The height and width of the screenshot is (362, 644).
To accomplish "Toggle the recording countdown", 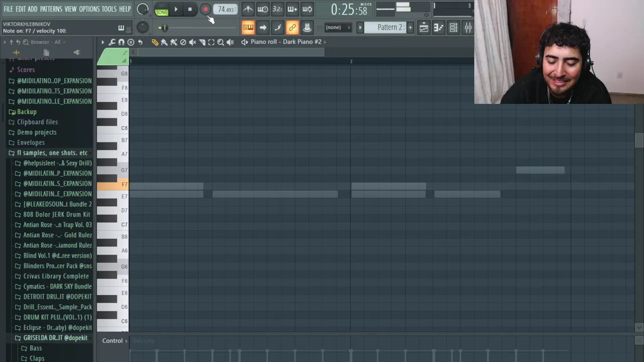I will pos(277,9).
